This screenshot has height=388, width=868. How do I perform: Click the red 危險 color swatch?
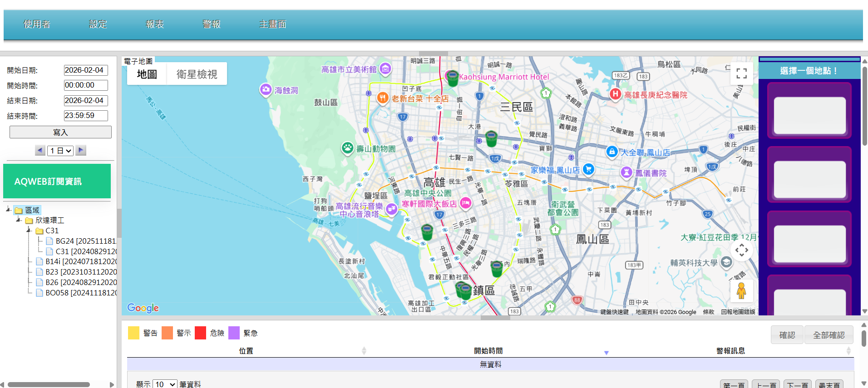pyautogui.click(x=201, y=333)
